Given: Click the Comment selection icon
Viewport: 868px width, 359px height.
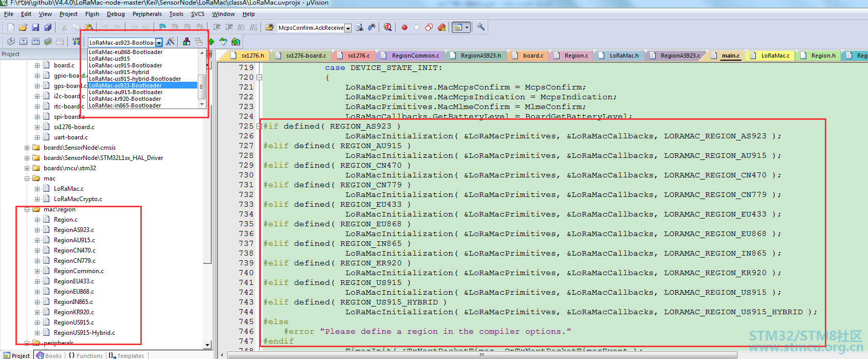Looking at the screenshot, I should click(241, 27).
